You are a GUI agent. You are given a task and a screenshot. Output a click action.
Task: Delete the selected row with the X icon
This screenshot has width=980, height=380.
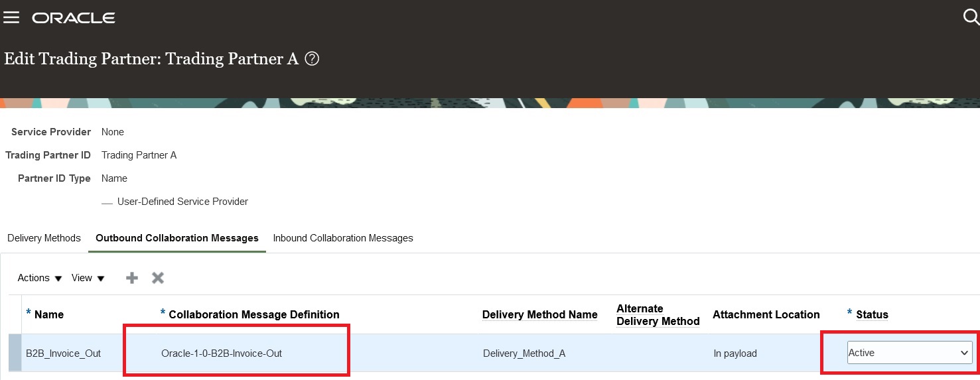[x=158, y=278]
